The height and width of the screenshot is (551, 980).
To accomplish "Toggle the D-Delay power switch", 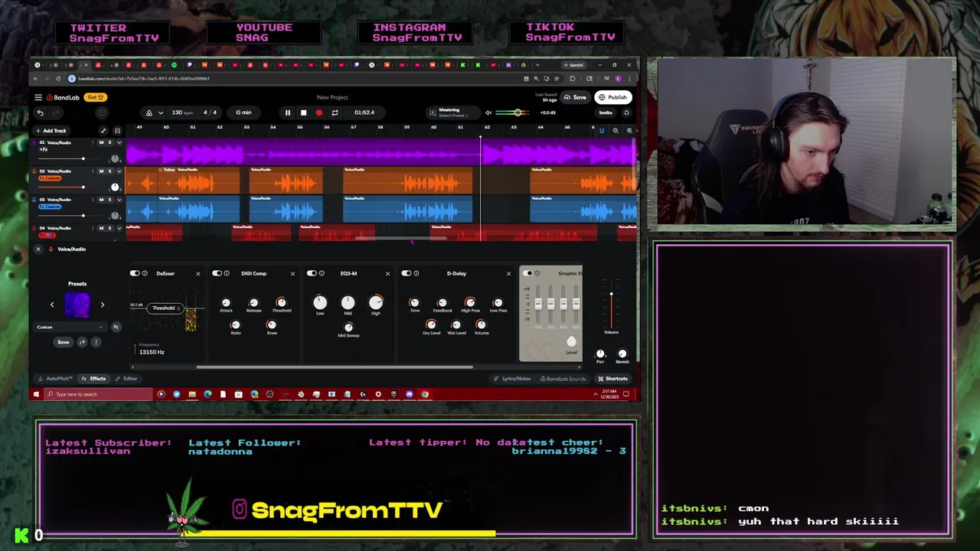I will pos(407,273).
